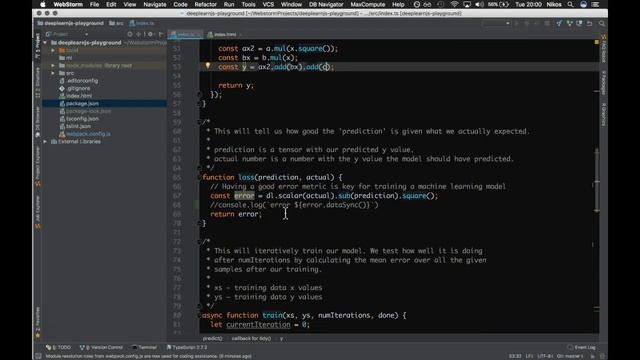The height and width of the screenshot is (360, 640).
Task: Switch to the index.ts editor tab
Action: tap(185, 35)
